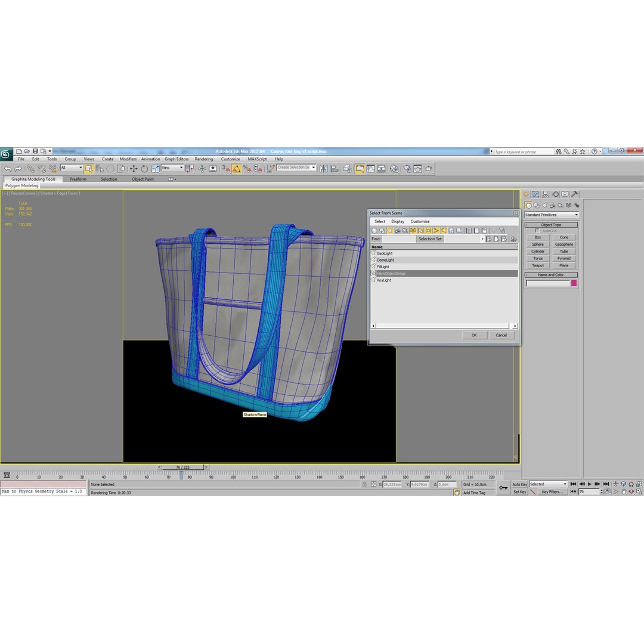Screen dimensions: 644x644
Task: Click the Teapot primitive button
Action: (538, 265)
